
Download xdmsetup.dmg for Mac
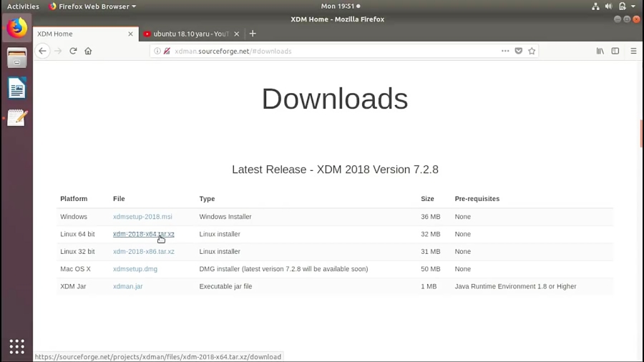click(x=135, y=269)
